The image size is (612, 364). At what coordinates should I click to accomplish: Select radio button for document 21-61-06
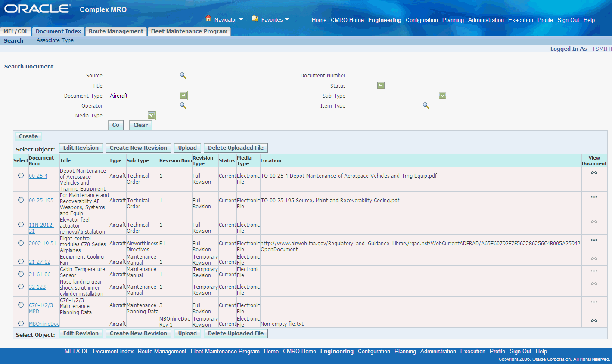[21, 274]
